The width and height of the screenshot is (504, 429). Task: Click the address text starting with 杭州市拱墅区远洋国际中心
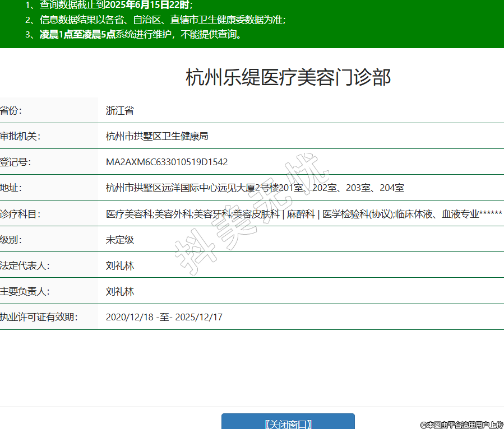point(255,188)
